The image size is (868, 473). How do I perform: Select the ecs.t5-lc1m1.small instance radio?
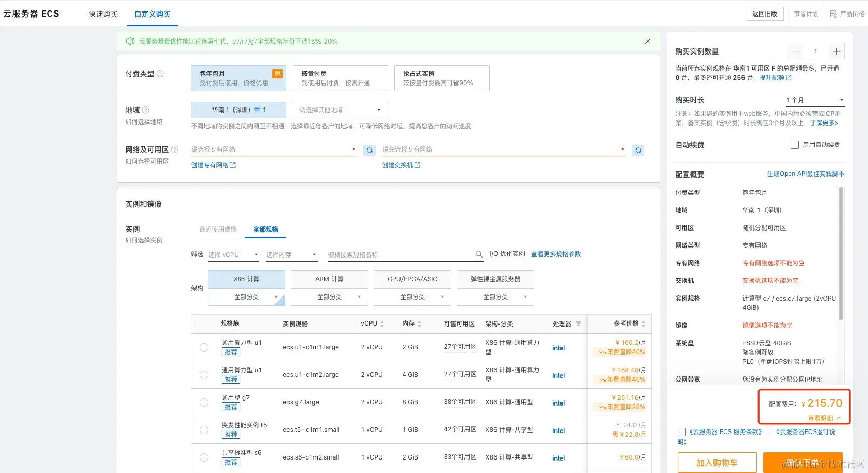click(204, 430)
